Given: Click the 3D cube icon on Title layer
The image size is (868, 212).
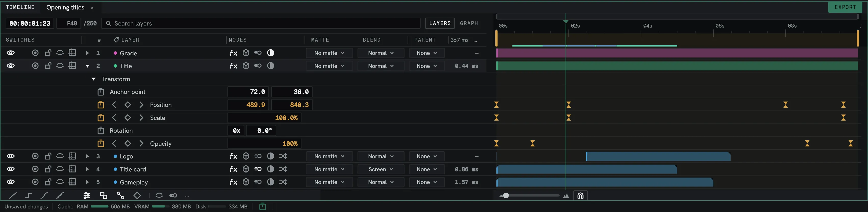Looking at the screenshot, I should pyautogui.click(x=246, y=66).
